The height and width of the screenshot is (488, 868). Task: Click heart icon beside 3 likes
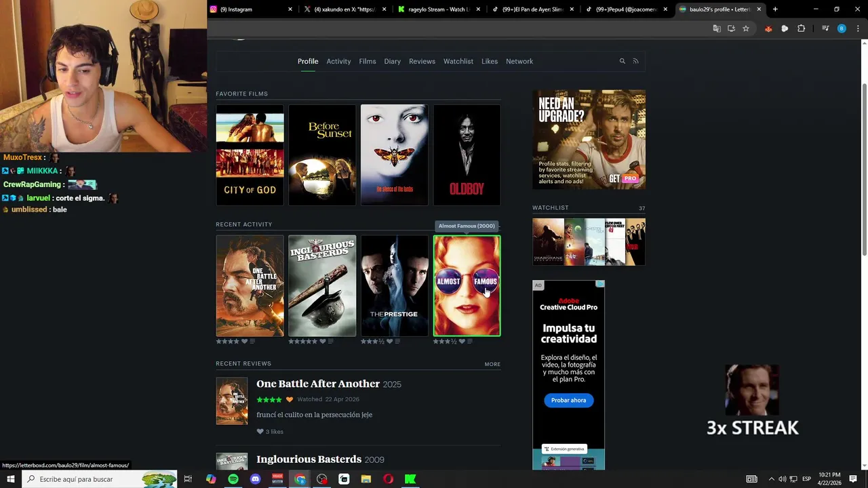click(260, 432)
